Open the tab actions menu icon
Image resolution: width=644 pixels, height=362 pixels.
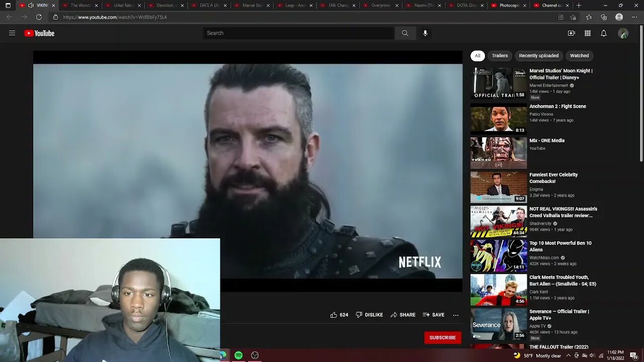pyautogui.click(x=8, y=6)
